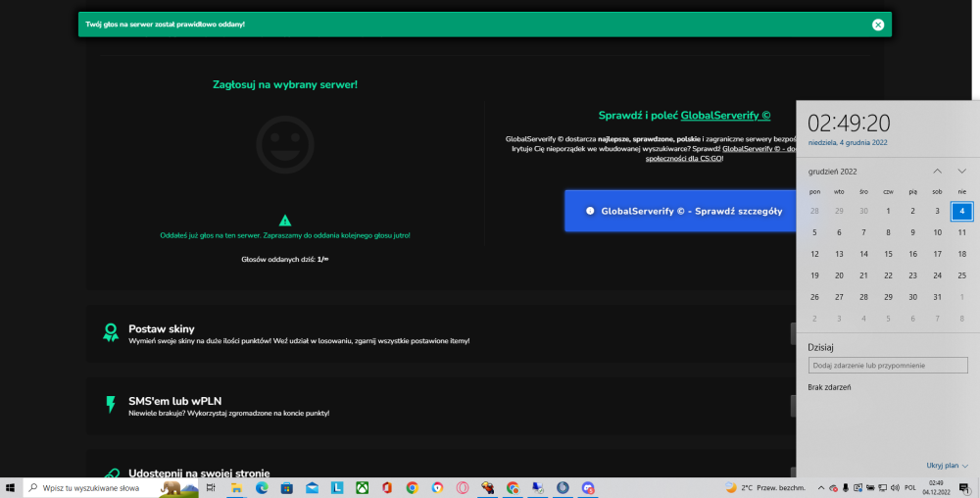Click the 'grudzień 2022' month header
Screen dimensions: 980x498
[x=832, y=172]
